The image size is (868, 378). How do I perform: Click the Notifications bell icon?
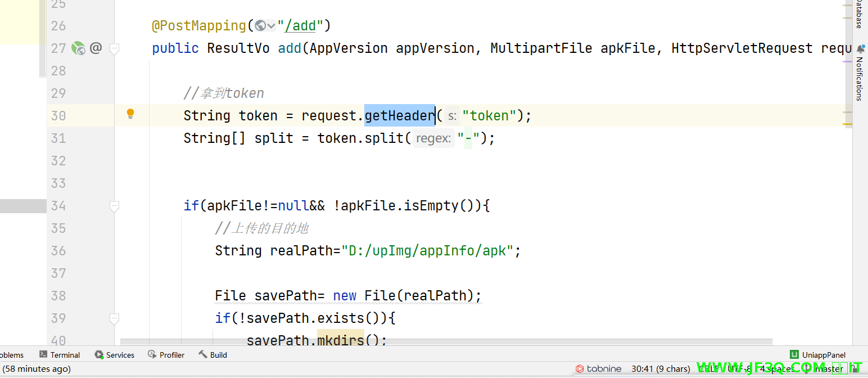point(860,49)
